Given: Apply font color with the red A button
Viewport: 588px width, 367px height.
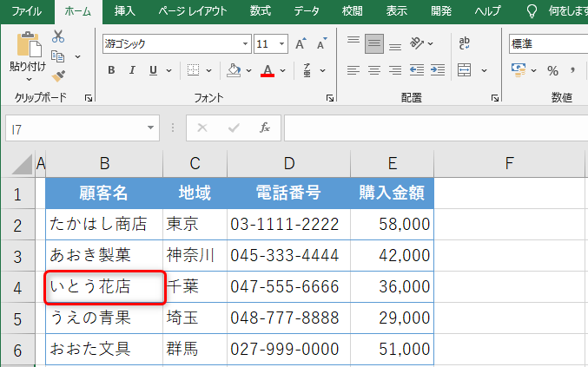Looking at the screenshot, I should pos(268,70).
